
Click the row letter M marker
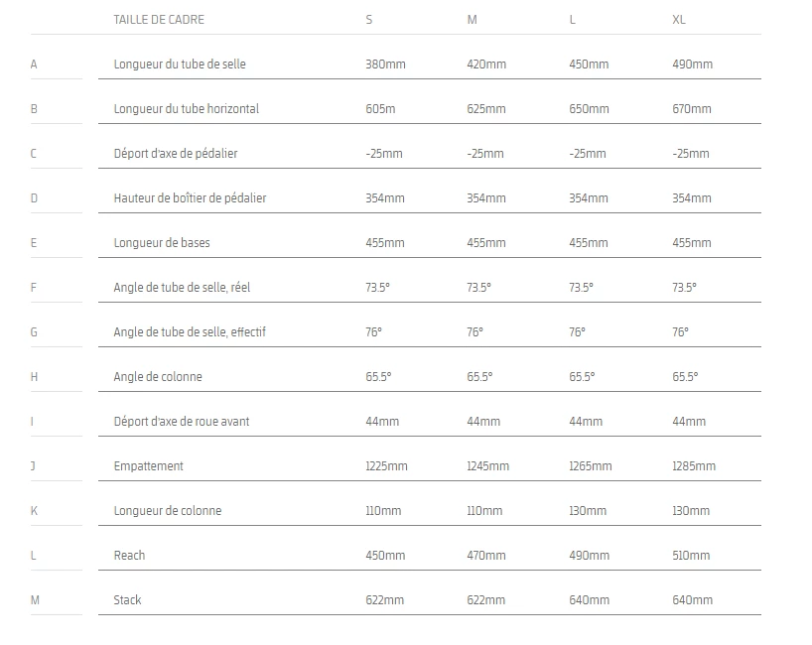pos(35,600)
